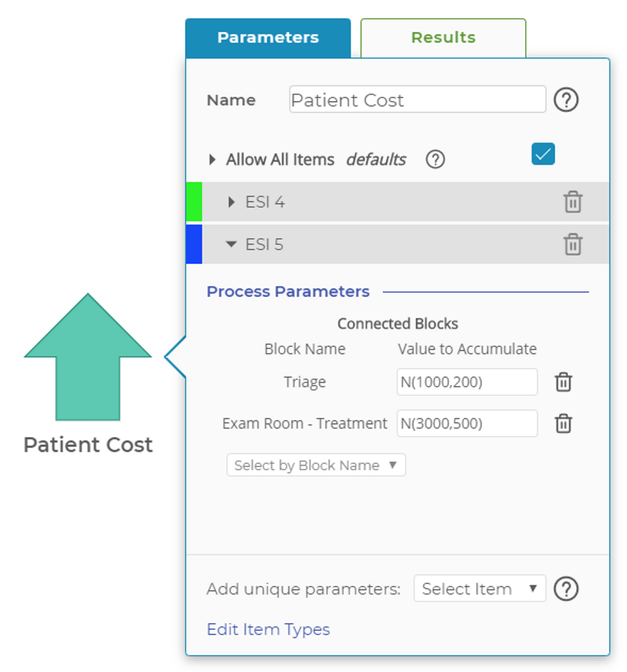Click the green ESI 4 color swatch
The image size is (627, 672).
pos(194,202)
